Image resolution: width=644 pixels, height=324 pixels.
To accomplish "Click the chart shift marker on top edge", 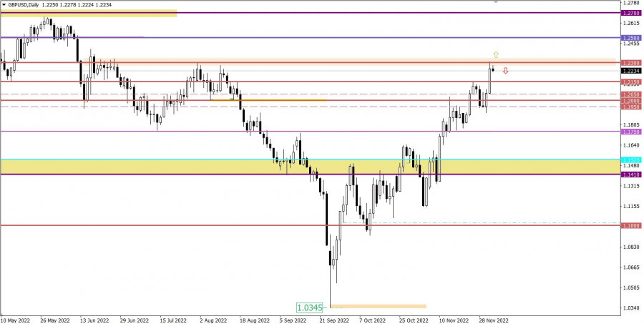I will (496, 1).
